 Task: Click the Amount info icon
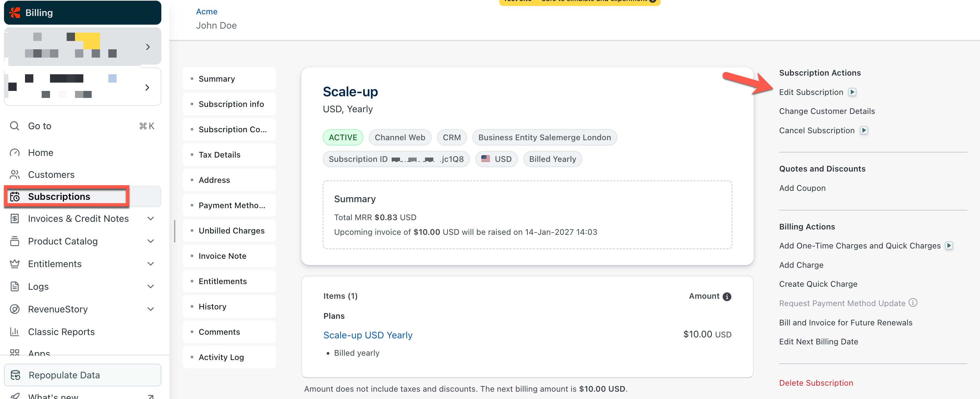(727, 296)
